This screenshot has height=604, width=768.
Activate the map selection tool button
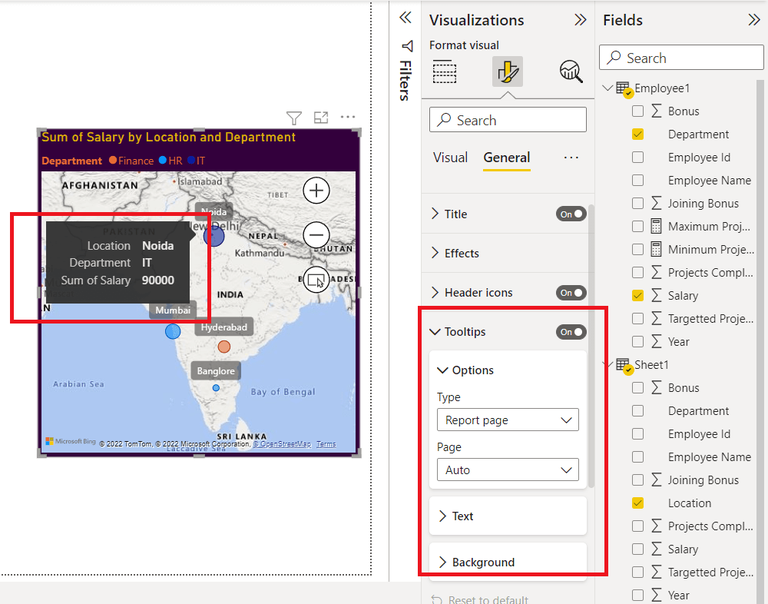point(316,280)
